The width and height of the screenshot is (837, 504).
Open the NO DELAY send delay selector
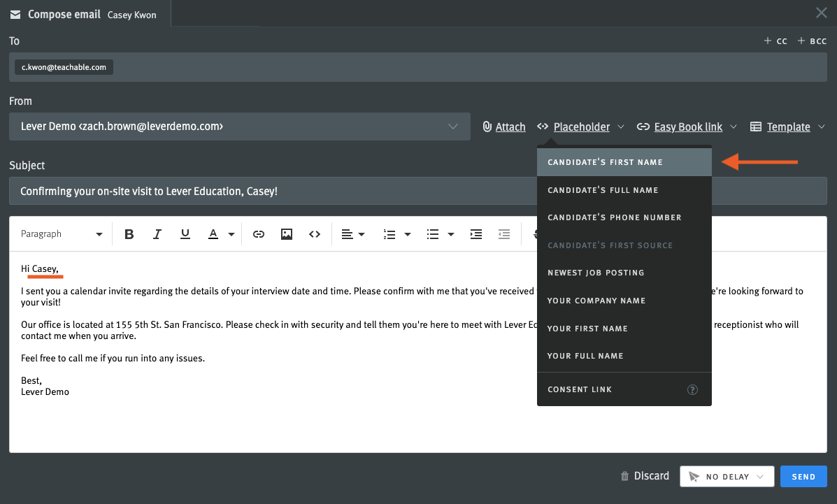[727, 476]
